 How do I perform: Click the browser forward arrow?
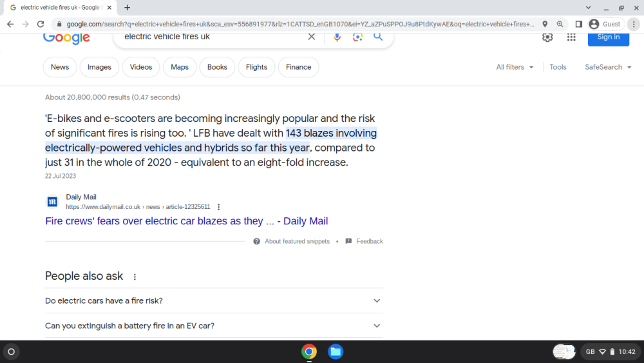(x=26, y=25)
